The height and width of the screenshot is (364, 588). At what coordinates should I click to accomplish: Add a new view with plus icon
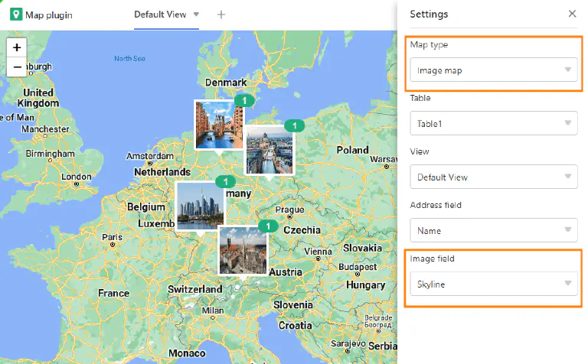tap(221, 15)
